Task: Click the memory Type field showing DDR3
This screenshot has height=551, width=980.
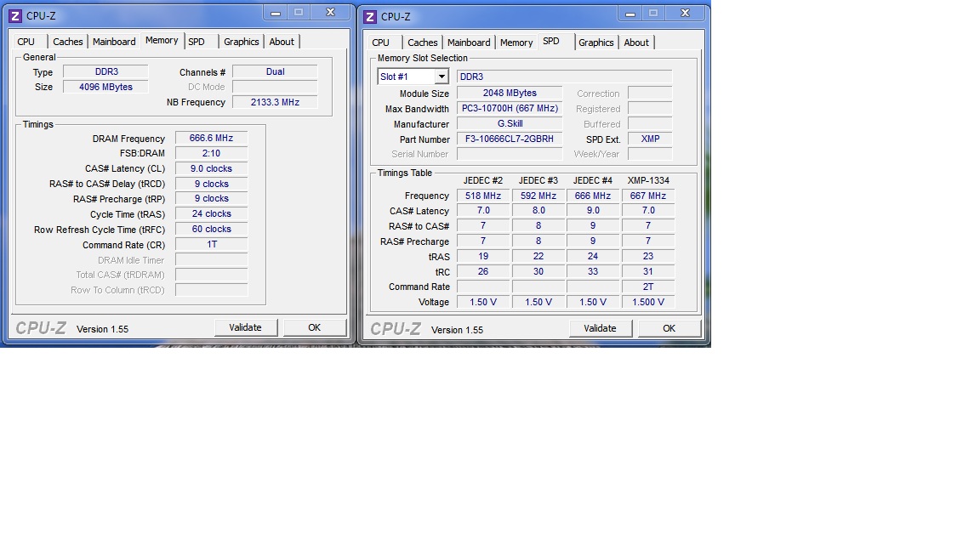Action: (106, 71)
